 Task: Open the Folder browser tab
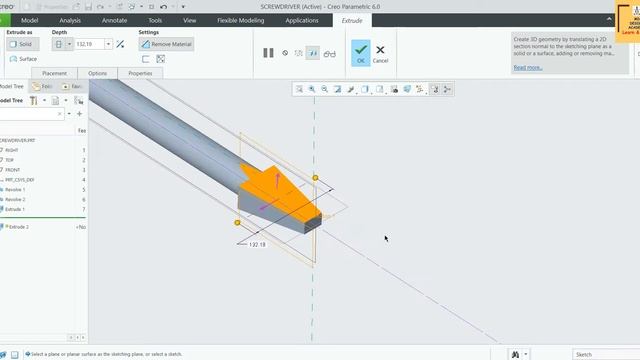point(42,87)
